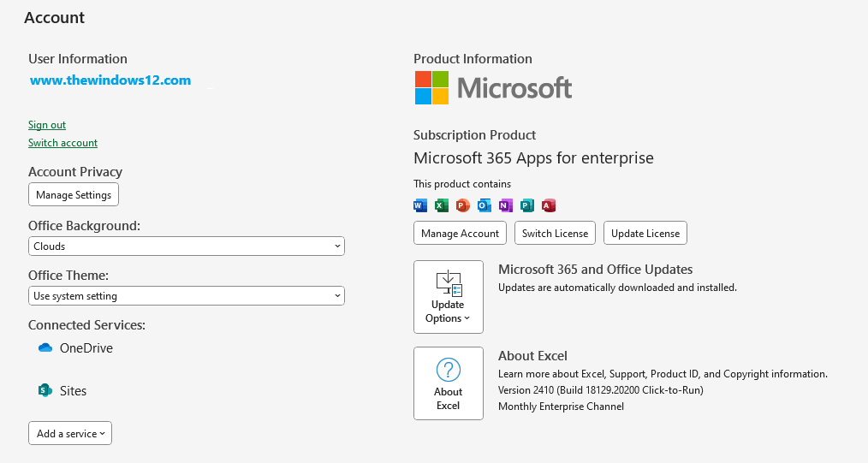This screenshot has height=463, width=868.
Task: Click the 'Learn more about Excel' description
Action: click(x=663, y=374)
